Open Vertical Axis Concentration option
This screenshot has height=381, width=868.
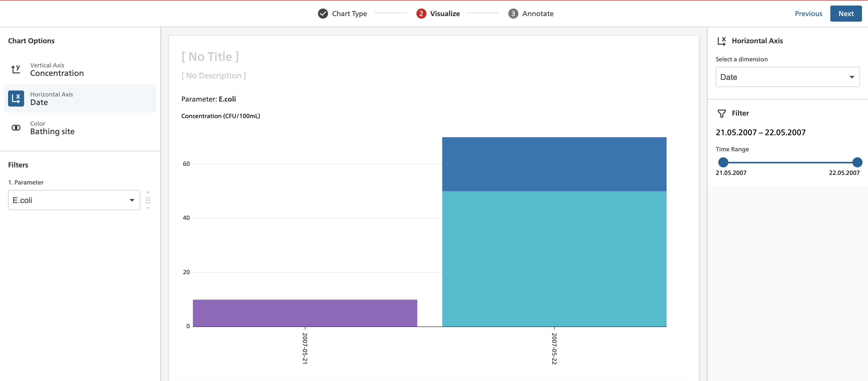(80, 69)
